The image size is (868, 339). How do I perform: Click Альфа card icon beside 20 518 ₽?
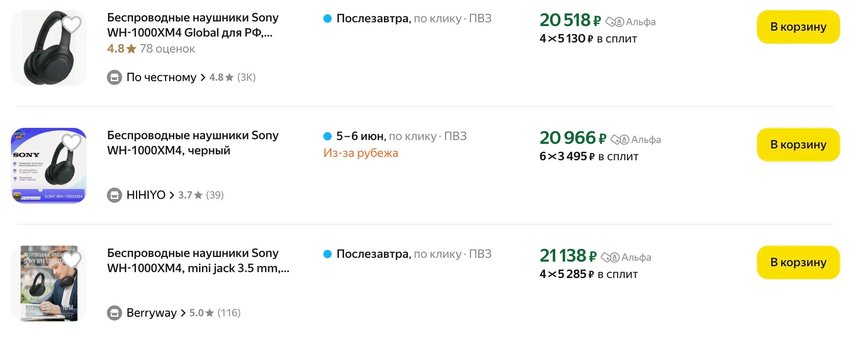tap(615, 22)
